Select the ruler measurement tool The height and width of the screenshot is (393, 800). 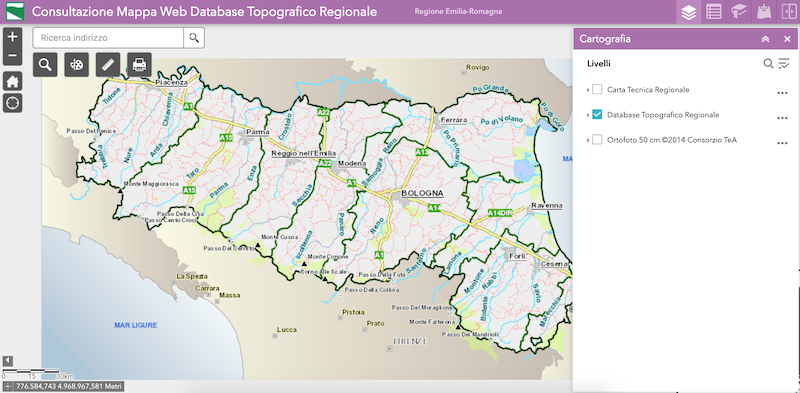(x=108, y=65)
